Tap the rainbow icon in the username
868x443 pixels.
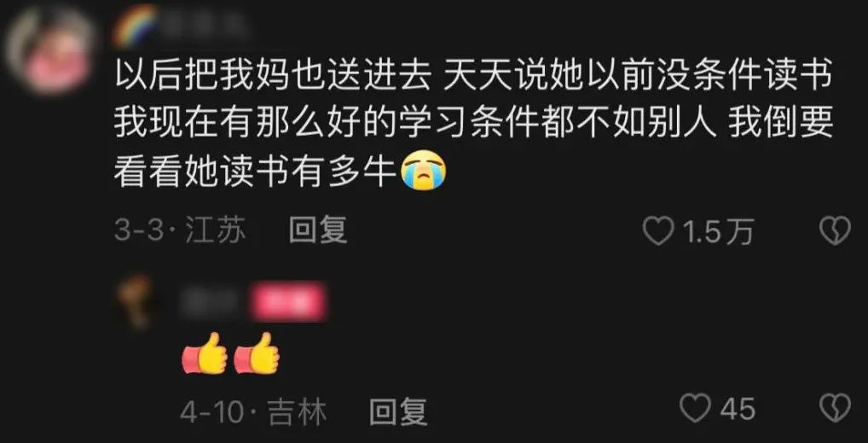(135, 25)
